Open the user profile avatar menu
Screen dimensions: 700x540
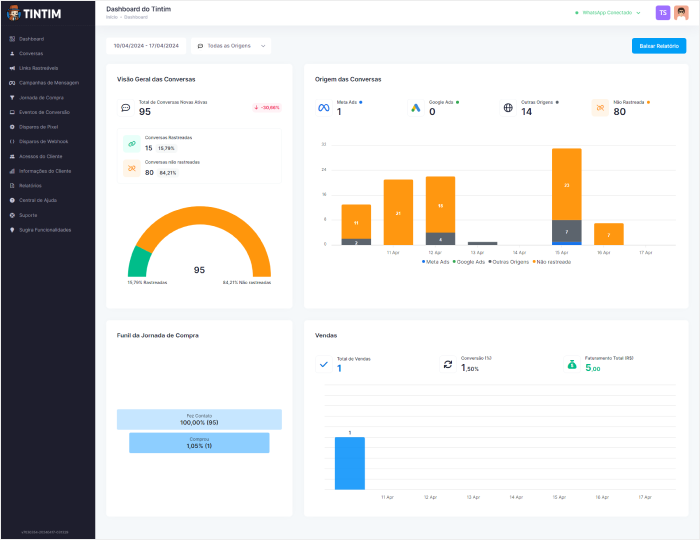tap(680, 13)
